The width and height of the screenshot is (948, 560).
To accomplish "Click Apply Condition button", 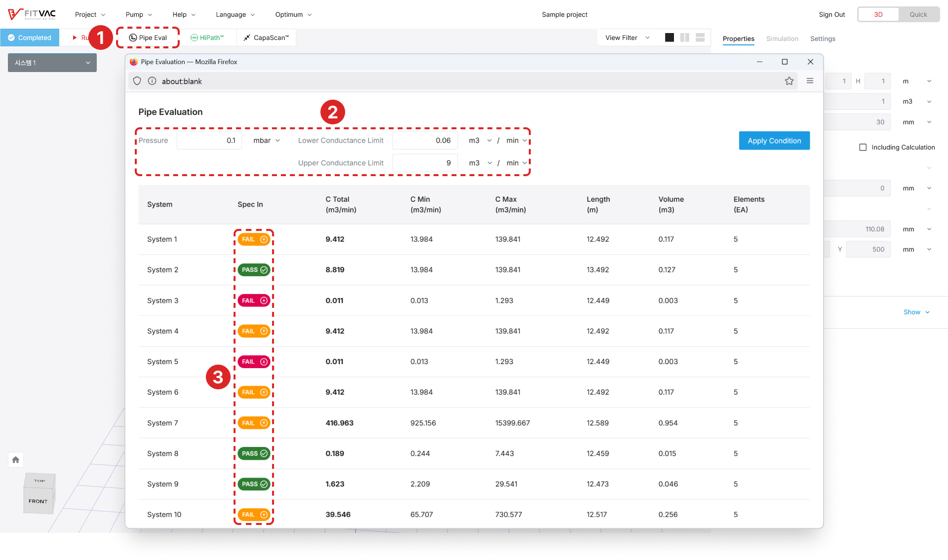I will coord(774,141).
